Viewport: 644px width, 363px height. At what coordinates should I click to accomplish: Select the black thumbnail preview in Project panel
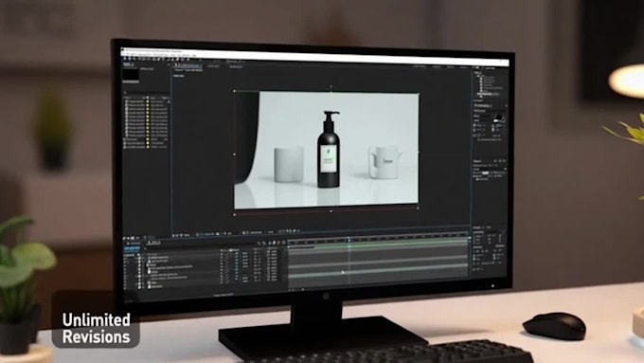pyautogui.click(x=131, y=75)
